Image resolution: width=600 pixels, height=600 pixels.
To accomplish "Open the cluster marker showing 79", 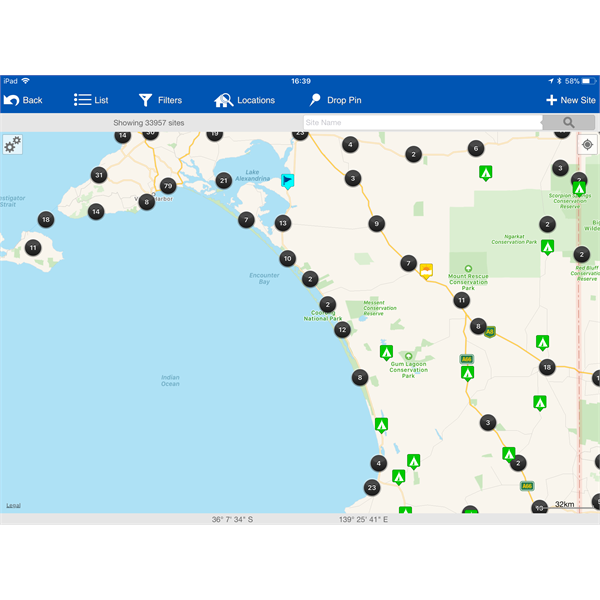I will [x=168, y=186].
